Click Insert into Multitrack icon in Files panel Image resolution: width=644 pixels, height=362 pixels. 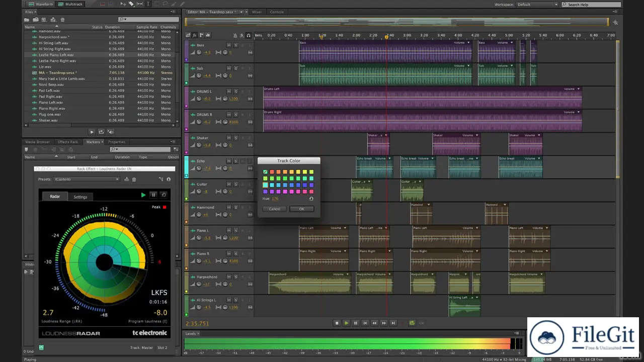(x=53, y=20)
